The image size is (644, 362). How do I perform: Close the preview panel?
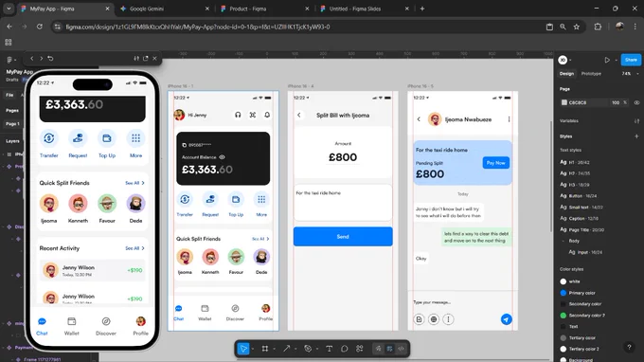point(154,59)
